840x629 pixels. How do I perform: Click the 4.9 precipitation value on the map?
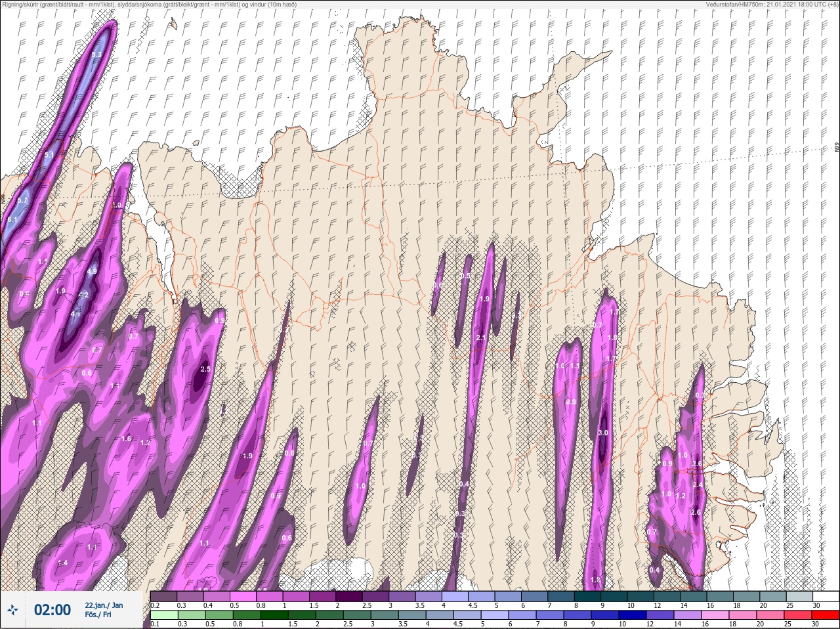point(92,271)
